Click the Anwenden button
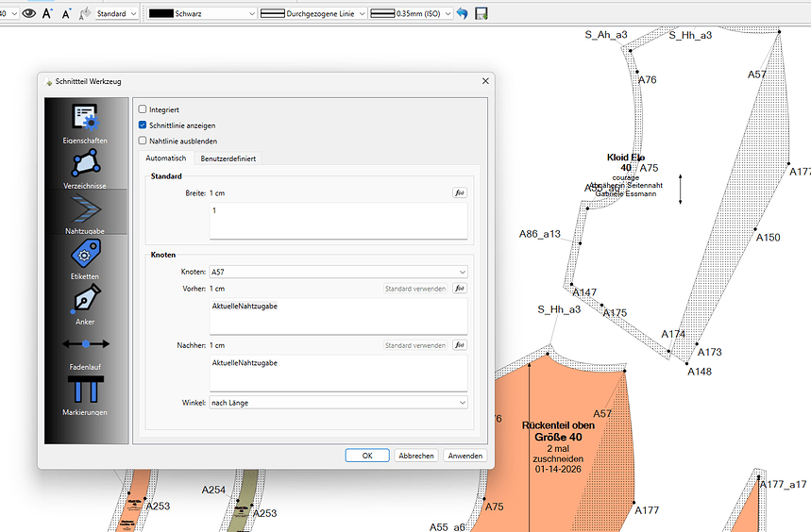The width and height of the screenshot is (811, 532). coord(465,456)
